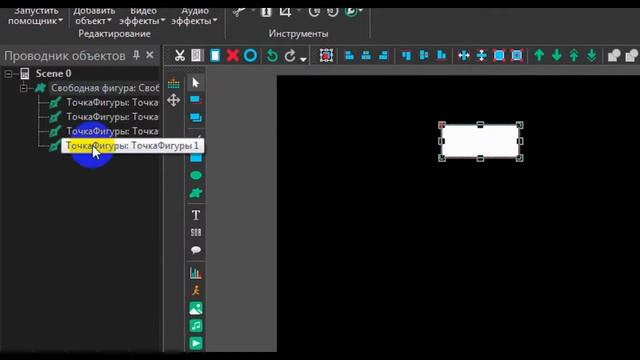The height and width of the screenshot is (360, 640).
Task: Bring object to front (double up arrow)
Action: pyautogui.click(x=574, y=56)
